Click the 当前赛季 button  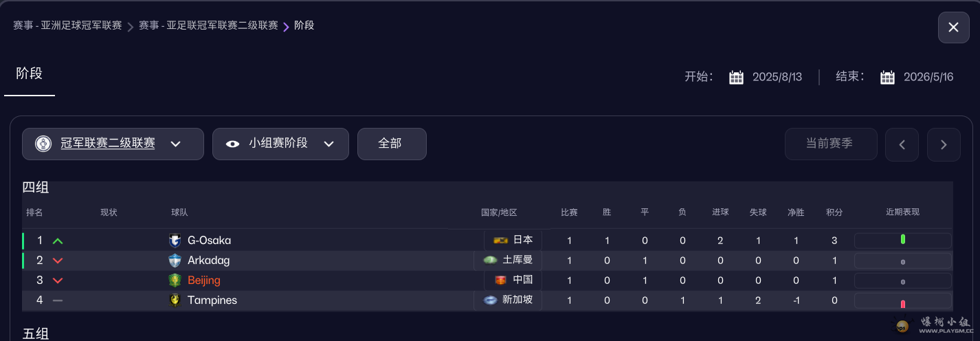(x=831, y=144)
